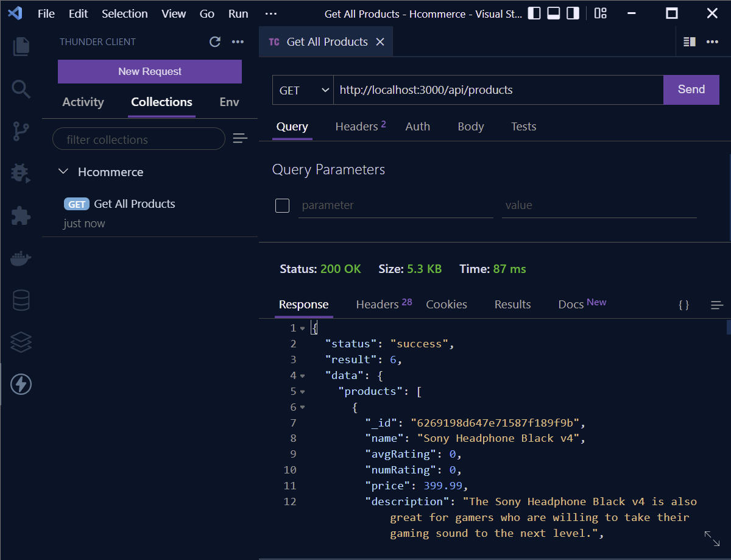
Task: Open the response options menu icon
Action: pos(717,305)
